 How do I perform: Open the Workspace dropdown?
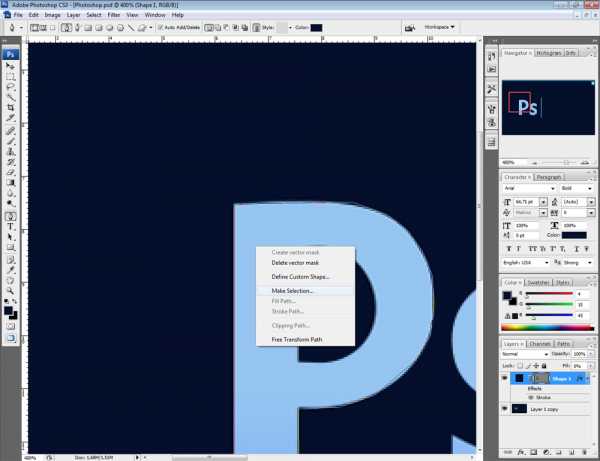pyautogui.click(x=439, y=27)
